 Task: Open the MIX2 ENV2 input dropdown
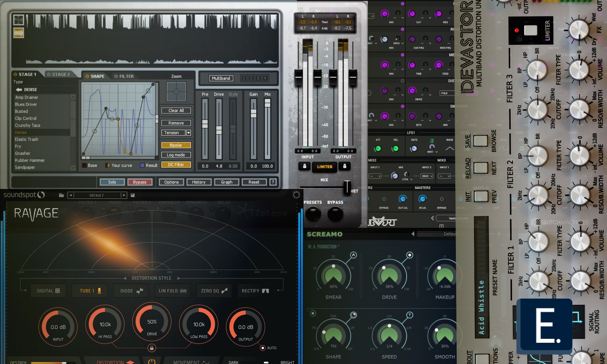(x=427, y=176)
